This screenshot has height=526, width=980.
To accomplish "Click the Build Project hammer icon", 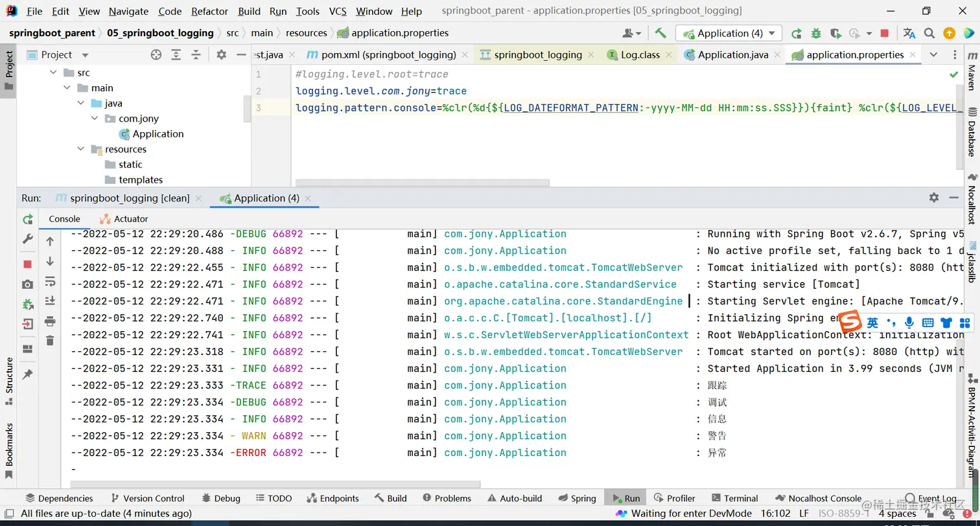I will (660, 33).
